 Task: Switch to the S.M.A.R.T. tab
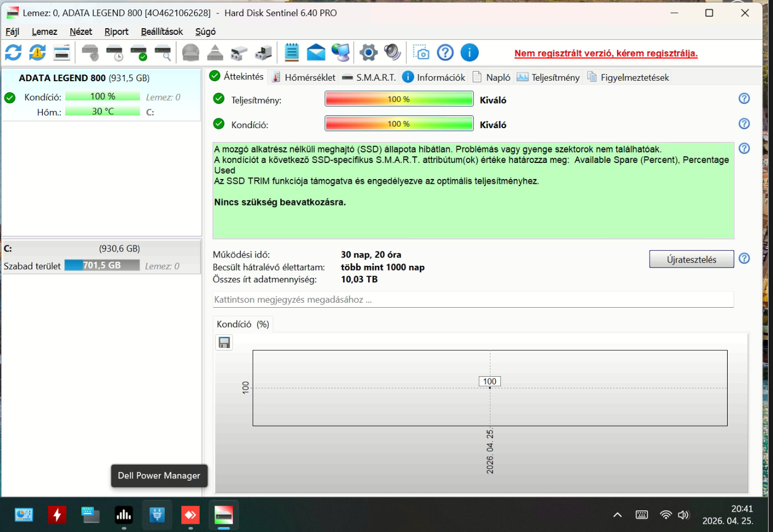point(369,77)
